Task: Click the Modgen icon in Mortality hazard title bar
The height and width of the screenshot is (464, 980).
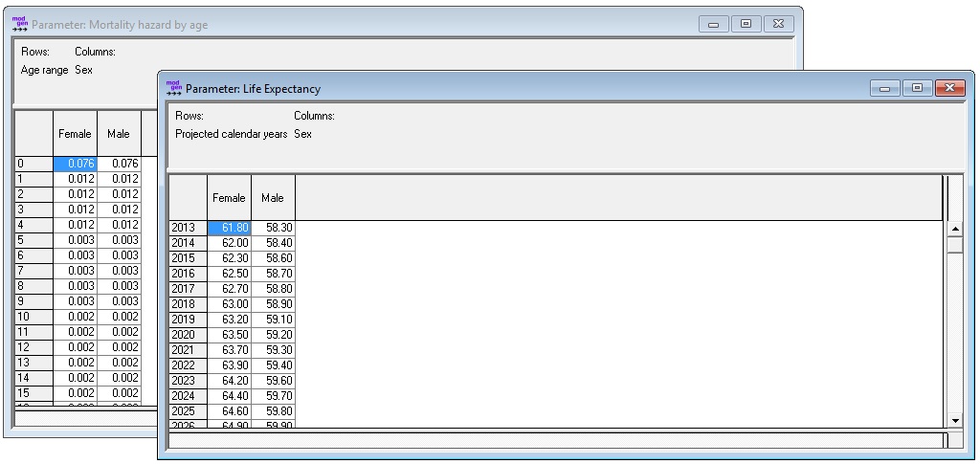Action: (x=19, y=24)
